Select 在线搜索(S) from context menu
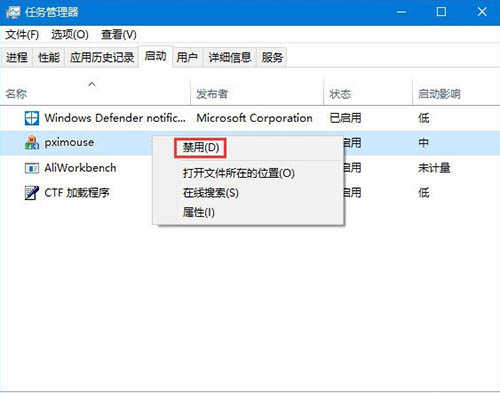 point(211,193)
